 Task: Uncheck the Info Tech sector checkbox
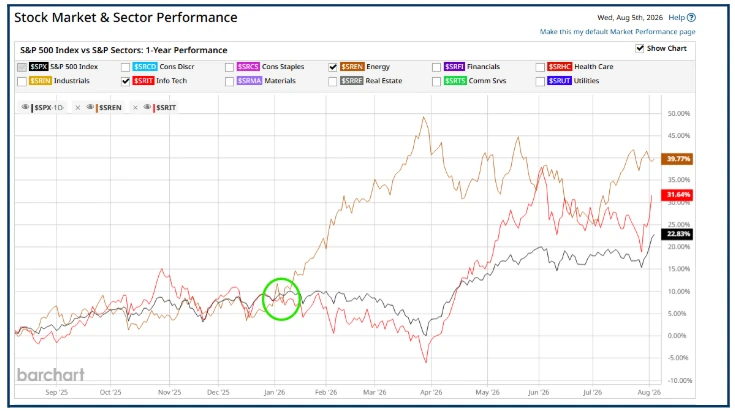click(125, 81)
